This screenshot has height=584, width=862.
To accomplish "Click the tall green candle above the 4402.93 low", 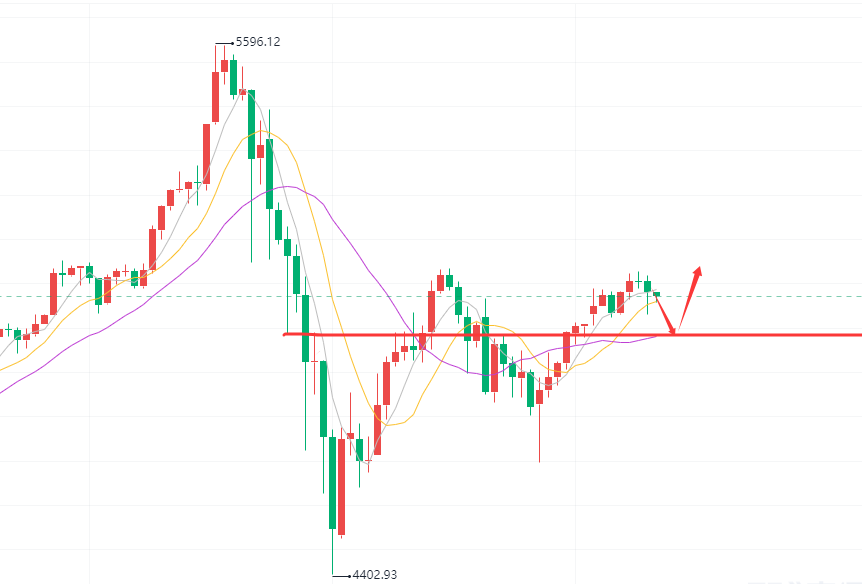I will click(x=331, y=480).
